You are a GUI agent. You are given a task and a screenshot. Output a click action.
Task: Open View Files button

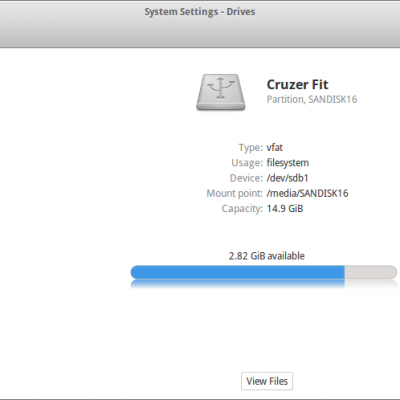pyautogui.click(x=267, y=381)
